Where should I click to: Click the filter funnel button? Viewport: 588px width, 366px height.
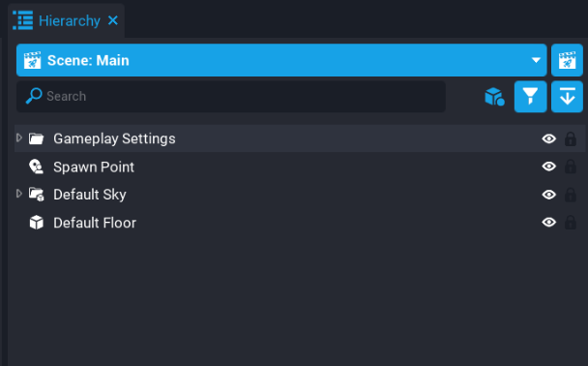click(530, 97)
